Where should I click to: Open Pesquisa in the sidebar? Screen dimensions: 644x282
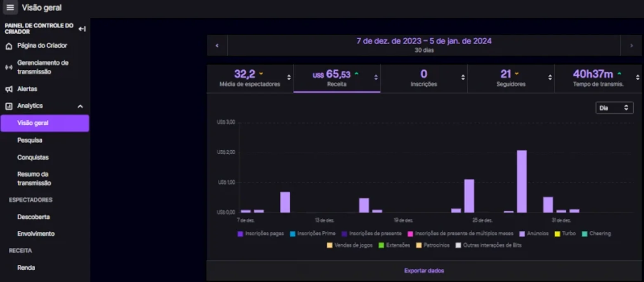coord(30,140)
